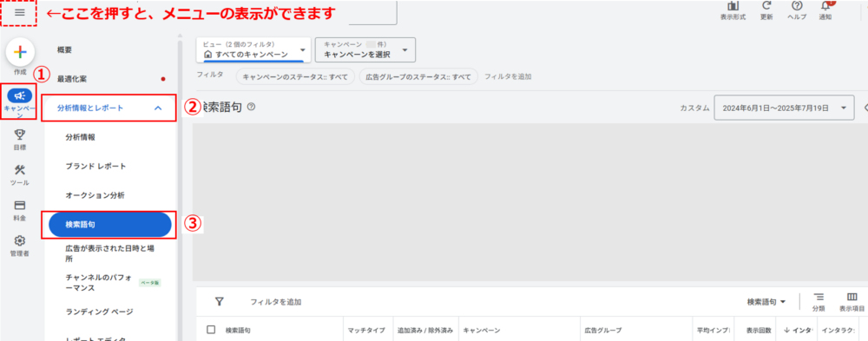The height and width of the screenshot is (341, 868).
Task: Open 概要 in the side menu
Action: (x=65, y=49)
